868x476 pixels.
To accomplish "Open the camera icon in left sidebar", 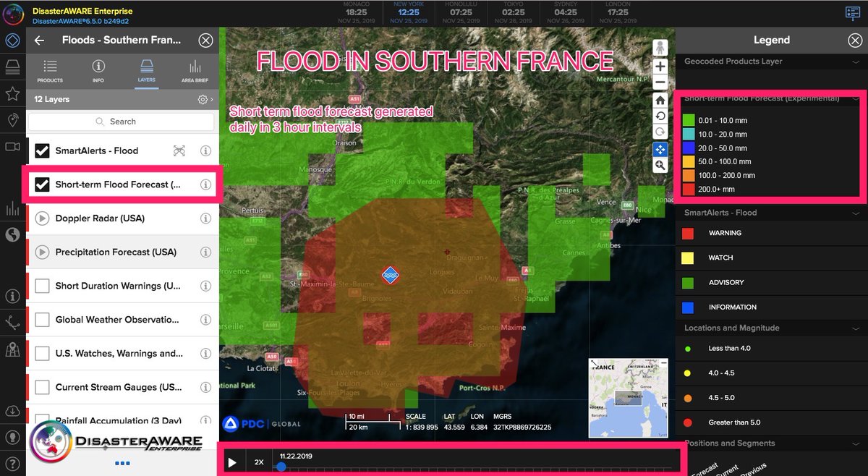I will tap(12, 146).
